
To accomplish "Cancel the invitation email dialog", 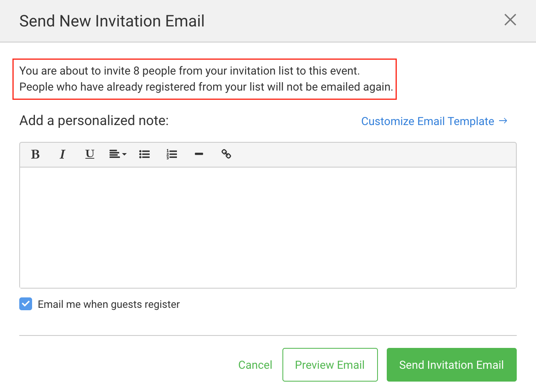I will point(255,365).
